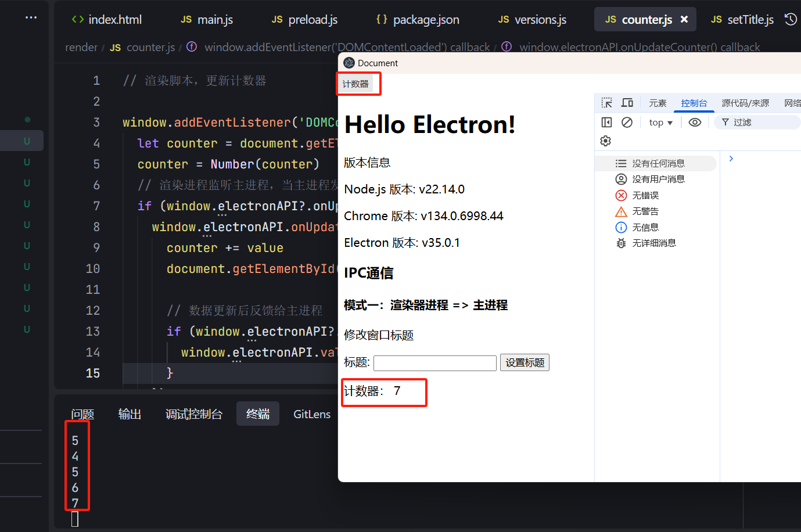
Task: Open the package.json editor tab
Action: coord(418,20)
